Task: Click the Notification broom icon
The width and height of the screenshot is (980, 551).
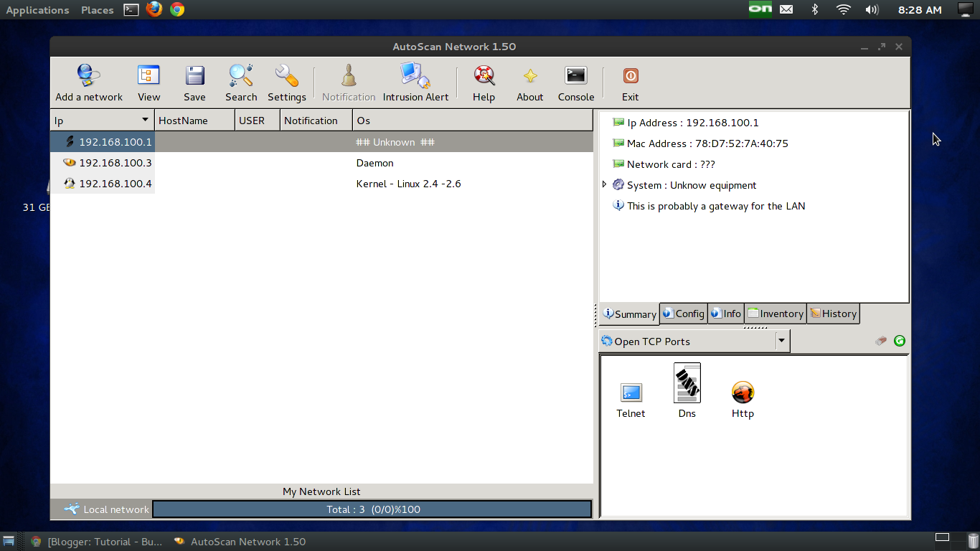Action: pyautogui.click(x=349, y=75)
